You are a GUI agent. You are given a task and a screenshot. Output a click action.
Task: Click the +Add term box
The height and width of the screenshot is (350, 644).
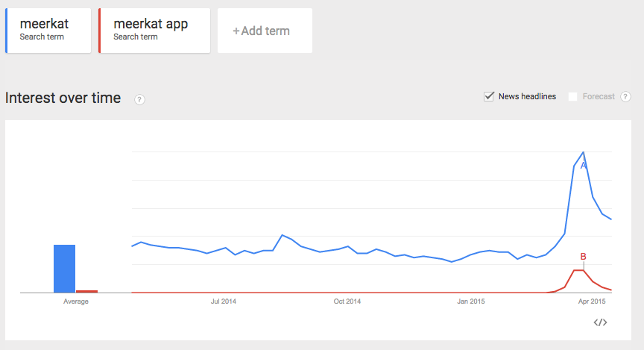[x=265, y=31]
